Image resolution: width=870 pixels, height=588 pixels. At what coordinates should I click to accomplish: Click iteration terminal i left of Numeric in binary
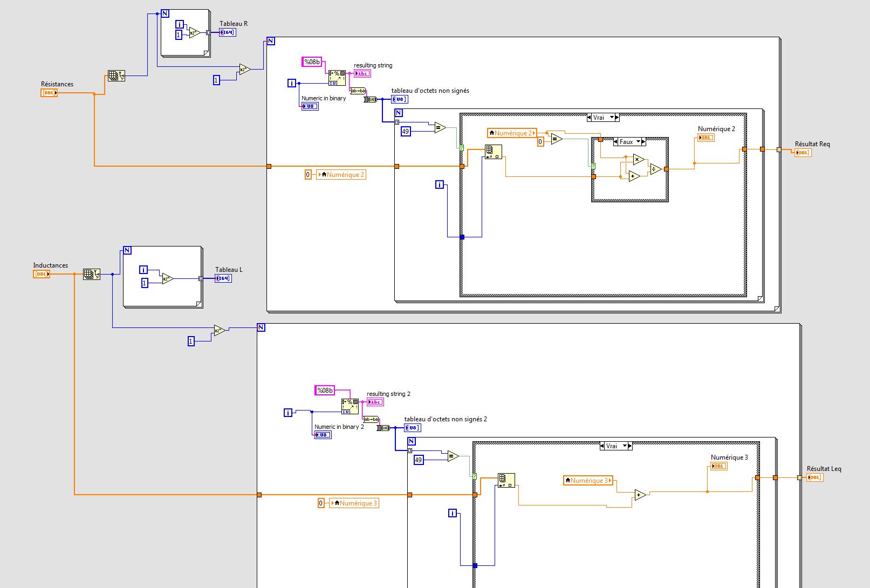(x=292, y=83)
